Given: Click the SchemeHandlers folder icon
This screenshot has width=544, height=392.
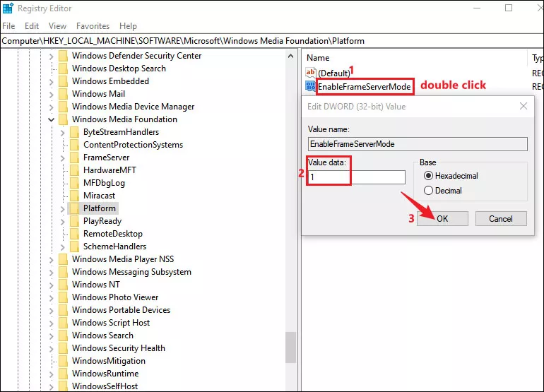Looking at the screenshot, I should [74, 247].
